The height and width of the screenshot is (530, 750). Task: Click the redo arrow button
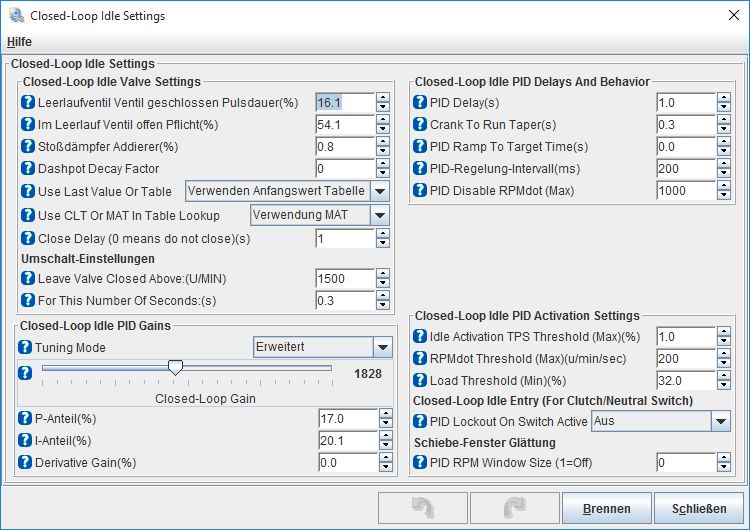click(x=514, y=509)
